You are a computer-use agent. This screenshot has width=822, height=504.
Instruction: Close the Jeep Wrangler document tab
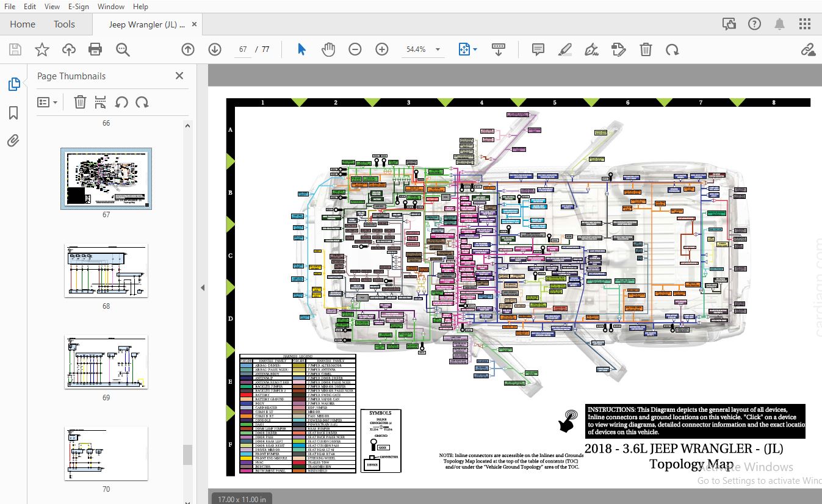click(194, 24)
